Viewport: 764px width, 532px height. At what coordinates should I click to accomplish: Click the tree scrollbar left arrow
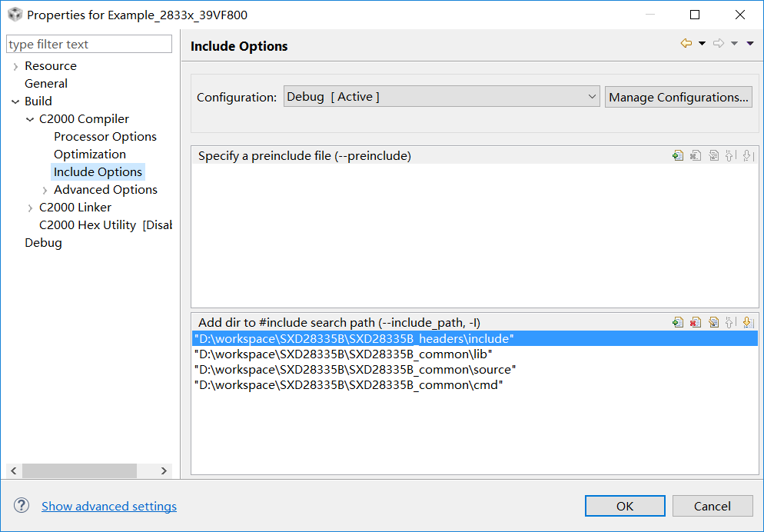point(14,470)
